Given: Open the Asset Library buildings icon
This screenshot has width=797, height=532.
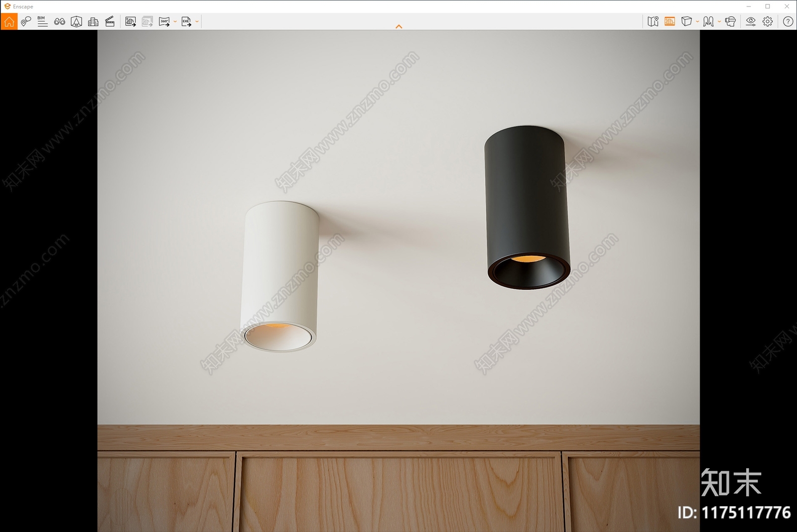Looking at the screenshot, I should tap(93, 21).
